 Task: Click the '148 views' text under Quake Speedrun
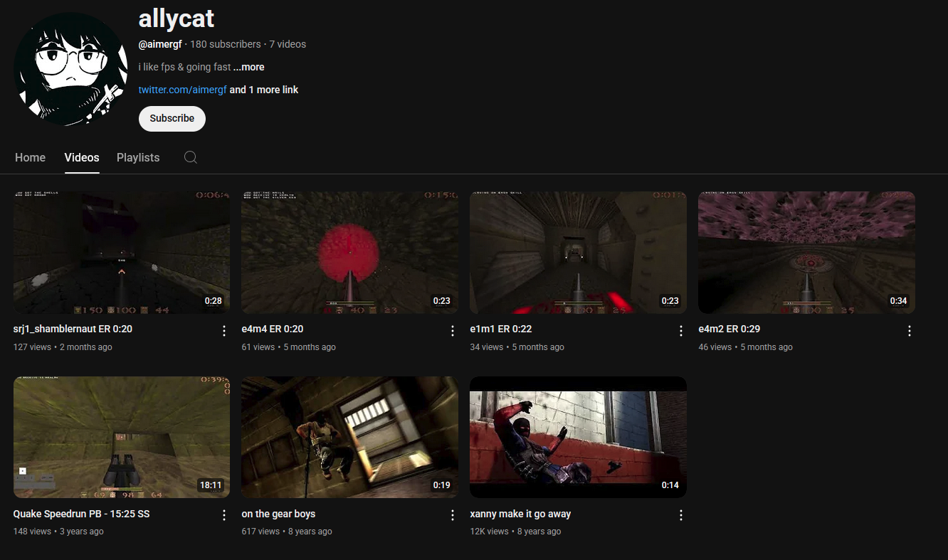[33, 532]
